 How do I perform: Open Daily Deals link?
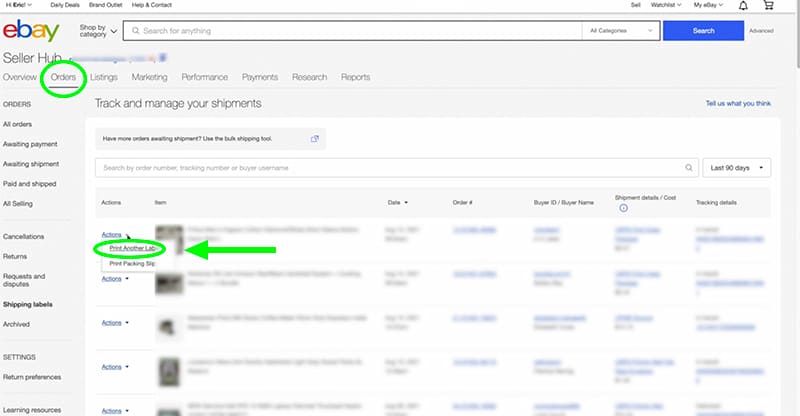(x=65, y=5)
